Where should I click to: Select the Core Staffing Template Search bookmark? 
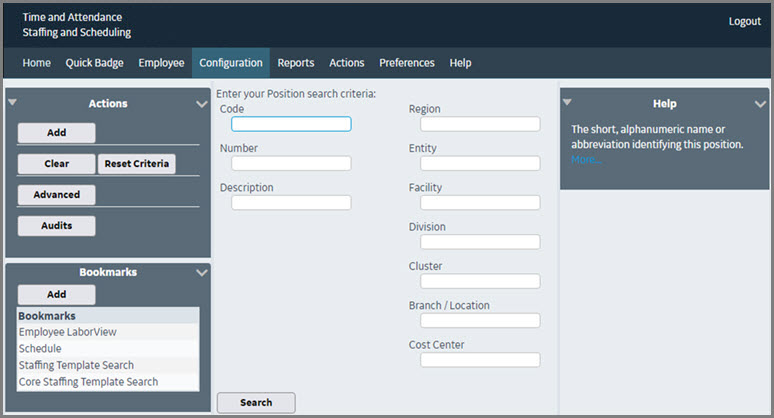tap(88, 382)
